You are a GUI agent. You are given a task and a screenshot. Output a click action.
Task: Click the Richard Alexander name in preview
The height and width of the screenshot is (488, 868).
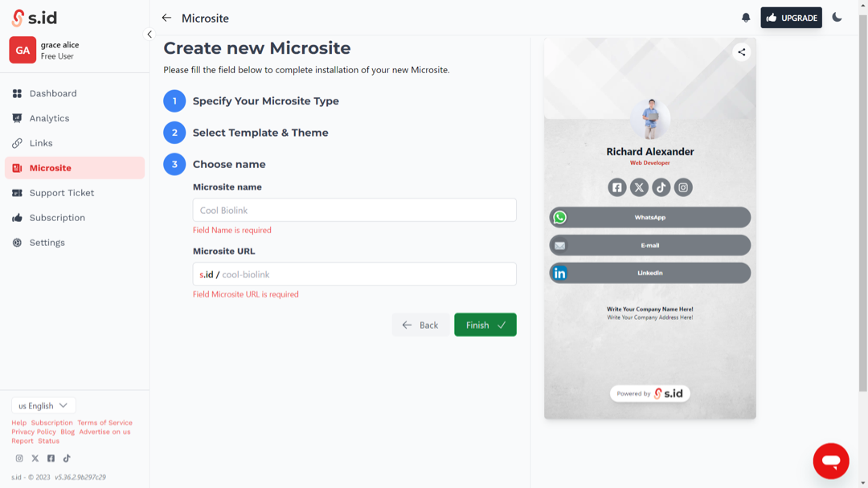coord(650,151)
